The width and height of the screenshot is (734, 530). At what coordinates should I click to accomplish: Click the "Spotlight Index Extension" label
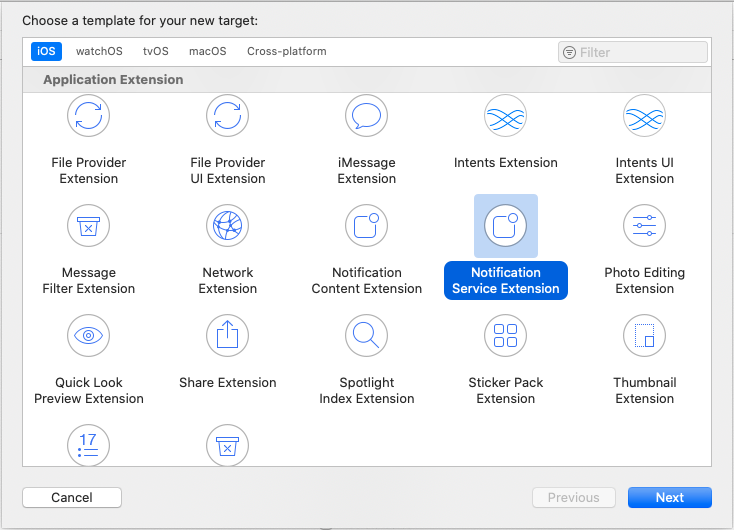367,390
